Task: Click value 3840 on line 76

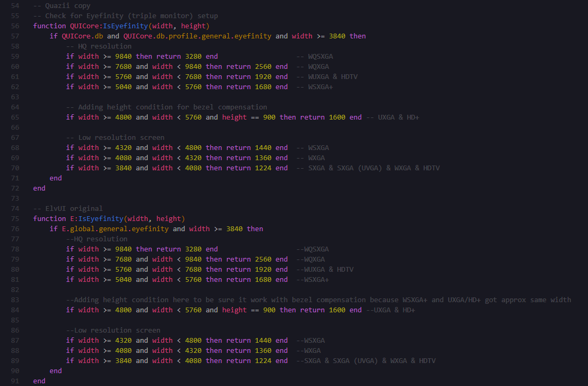Action: tap(234, 229)
